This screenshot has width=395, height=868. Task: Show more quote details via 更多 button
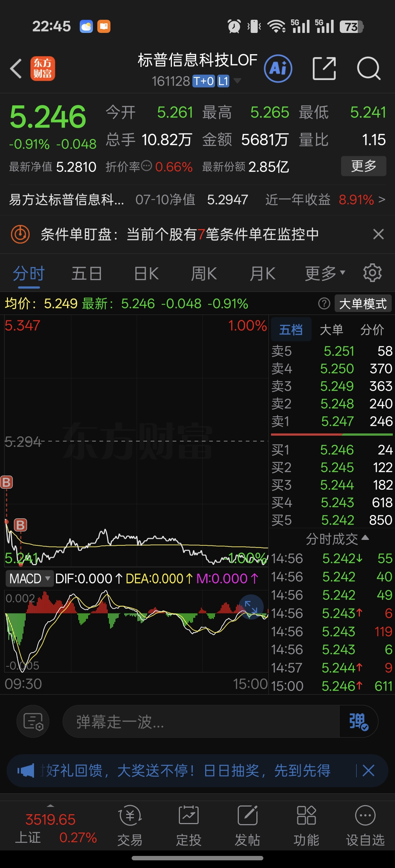(x=364, y=166)
